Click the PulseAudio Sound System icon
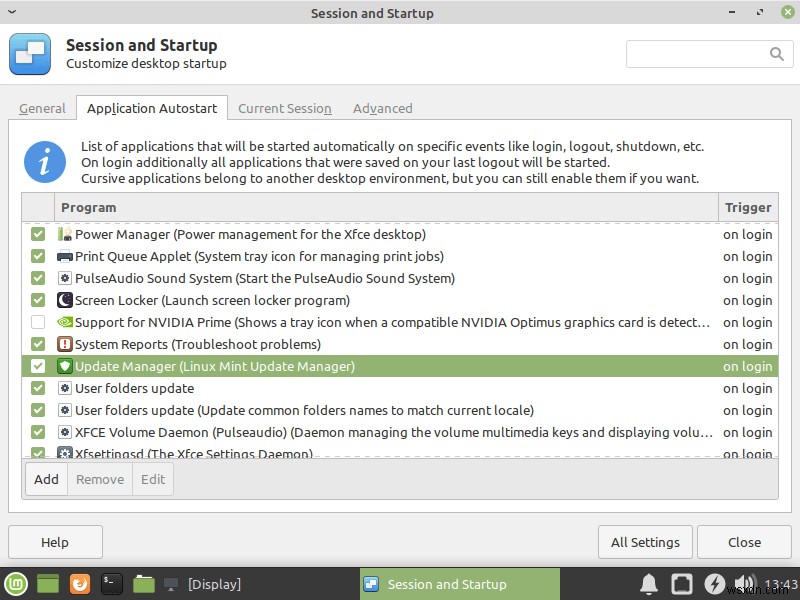 [64, 278]
